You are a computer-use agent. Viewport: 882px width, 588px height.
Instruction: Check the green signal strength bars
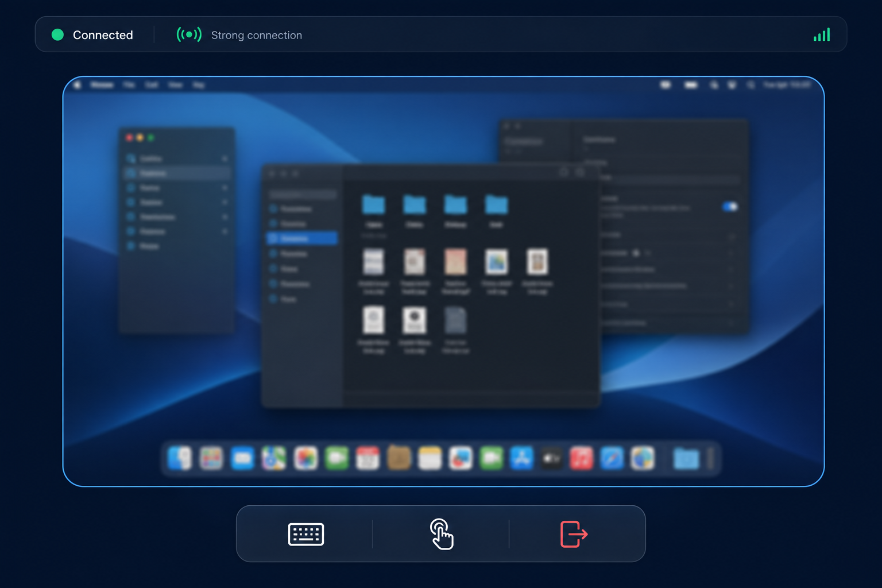tap(822, 35)
